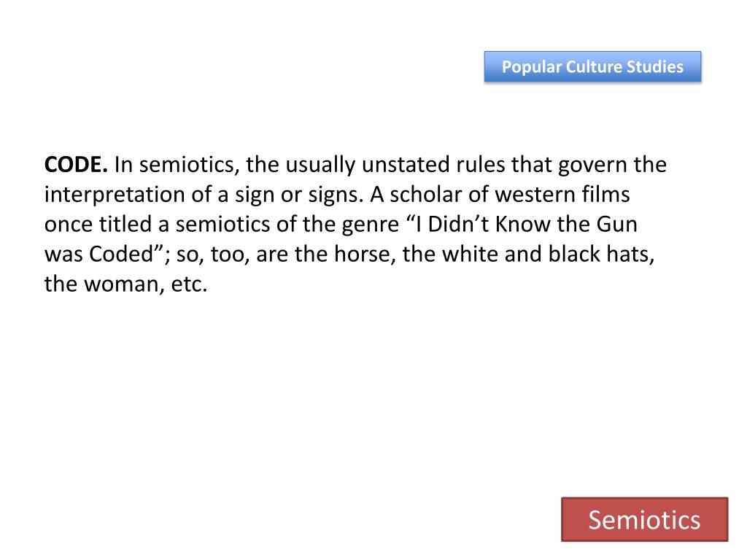Select the bold word CODE.
747x560 pixels.
76,165
